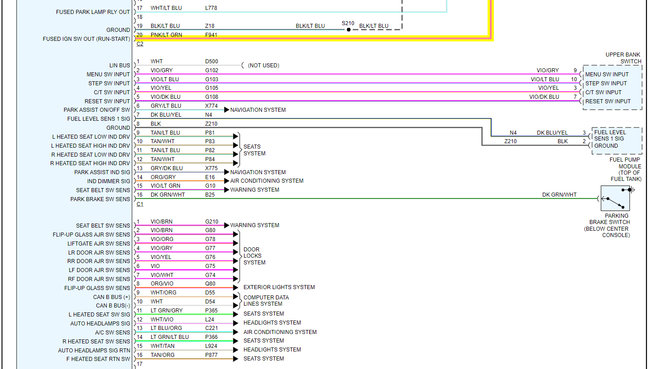Click the NOT USED label on LIN bus

coord(263,66)
